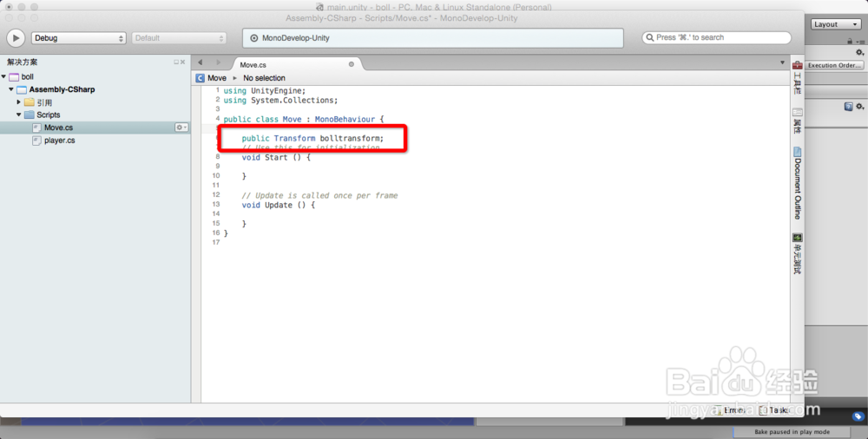The width and height of the screenshot is (868, 439).
Task: Open the tab list dropdown arrow
Action: click(x=782, y=62)
